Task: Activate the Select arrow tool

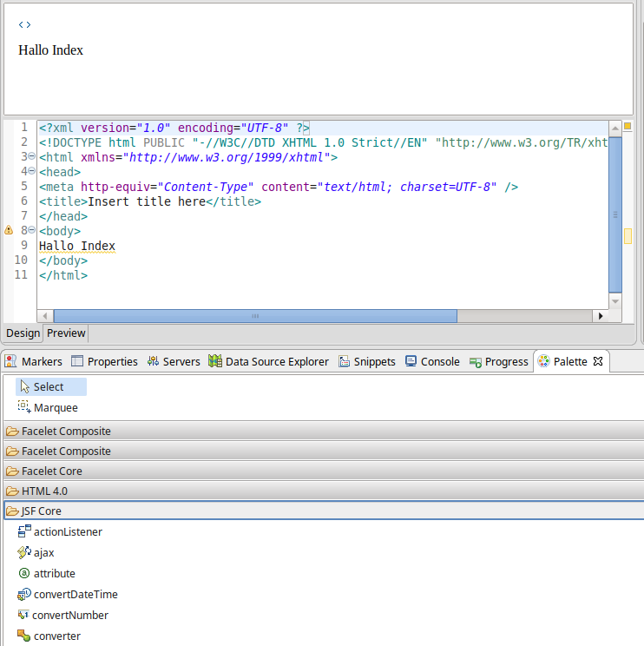Action: click(49, 386)
